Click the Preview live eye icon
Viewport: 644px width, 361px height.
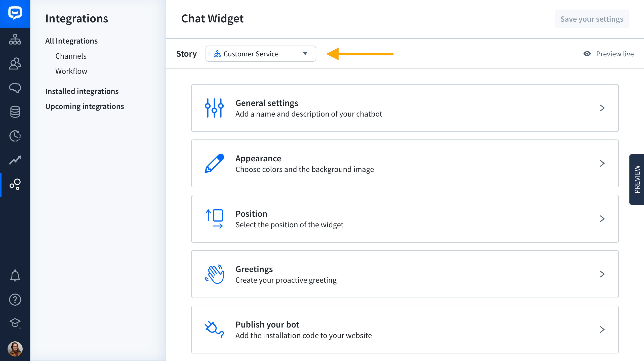587,54
